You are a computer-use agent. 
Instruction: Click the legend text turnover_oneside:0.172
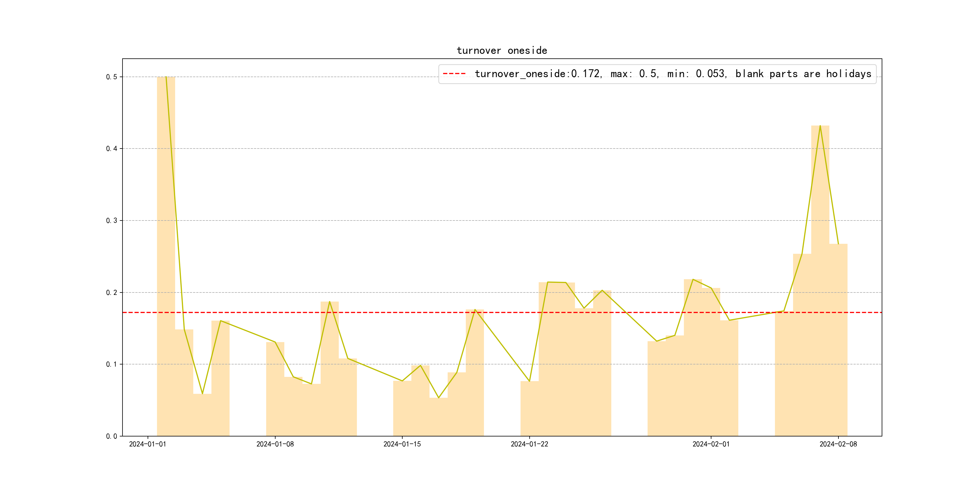[537, 74]
